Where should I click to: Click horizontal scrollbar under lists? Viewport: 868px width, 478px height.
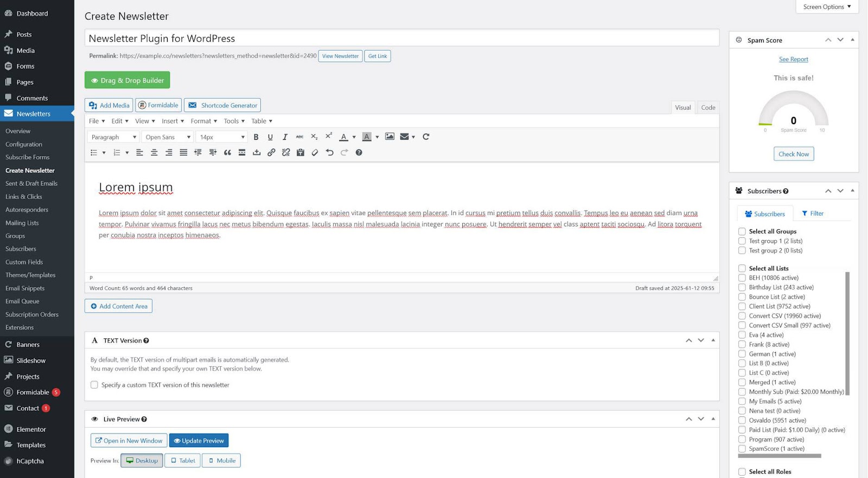779,456
